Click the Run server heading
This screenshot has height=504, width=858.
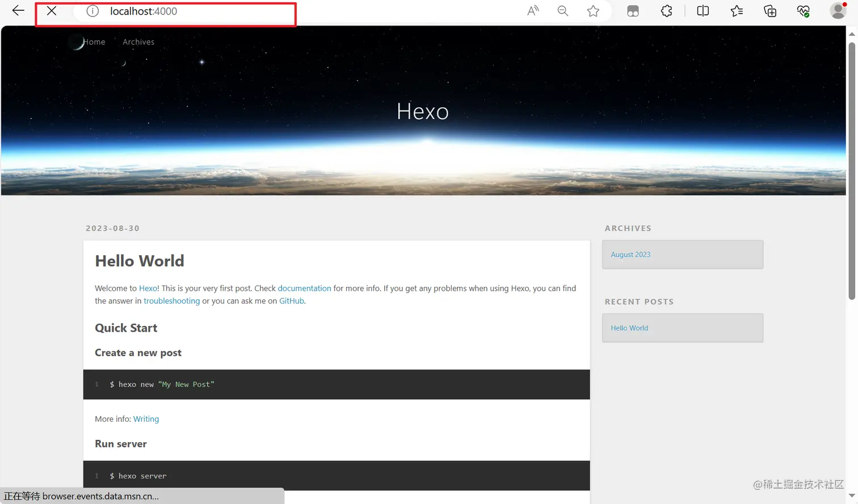tap(120, 444)
